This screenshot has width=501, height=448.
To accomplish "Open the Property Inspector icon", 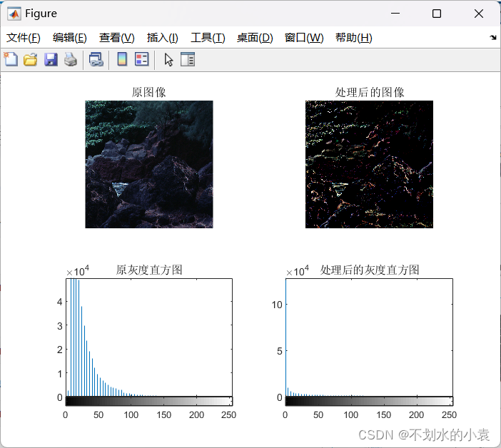I will pos(188,59).
